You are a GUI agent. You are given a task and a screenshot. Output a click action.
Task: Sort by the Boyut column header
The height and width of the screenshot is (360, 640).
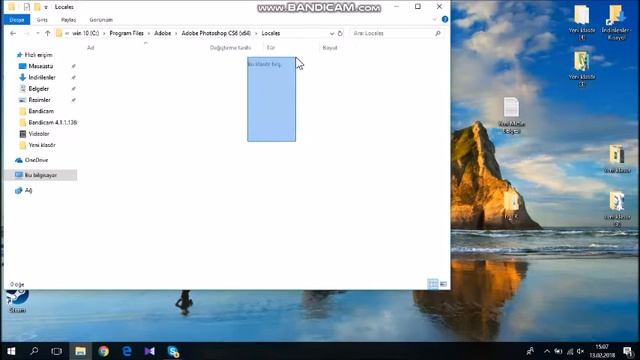coord(330,48)
